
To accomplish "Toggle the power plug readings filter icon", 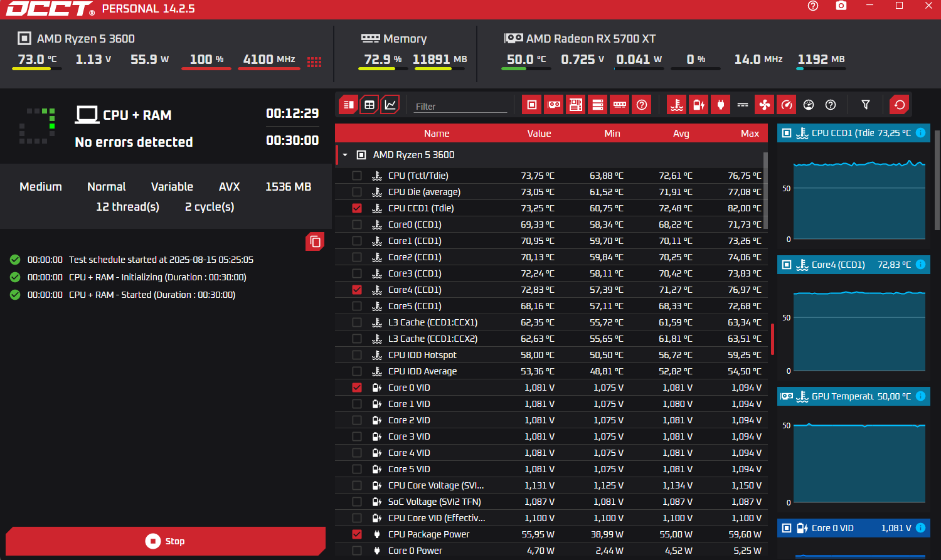I will point(721,105).
